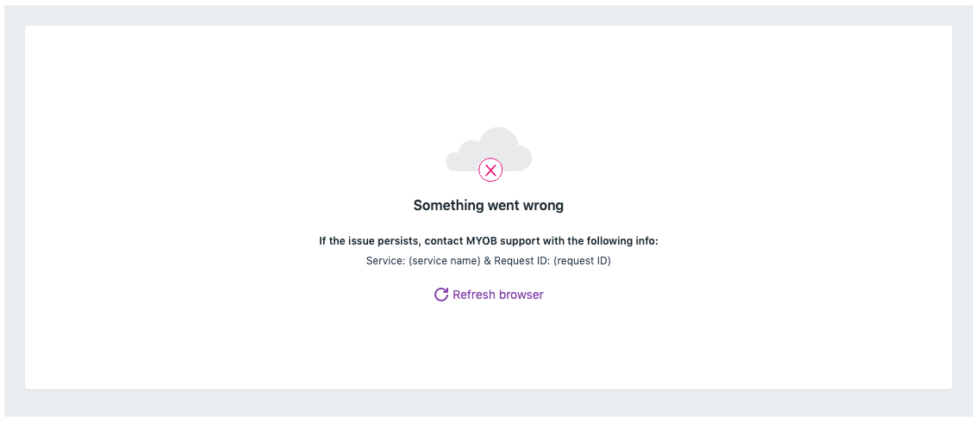Click the word "contact" in the support message
Screen dimensions: 980x422
443,241
